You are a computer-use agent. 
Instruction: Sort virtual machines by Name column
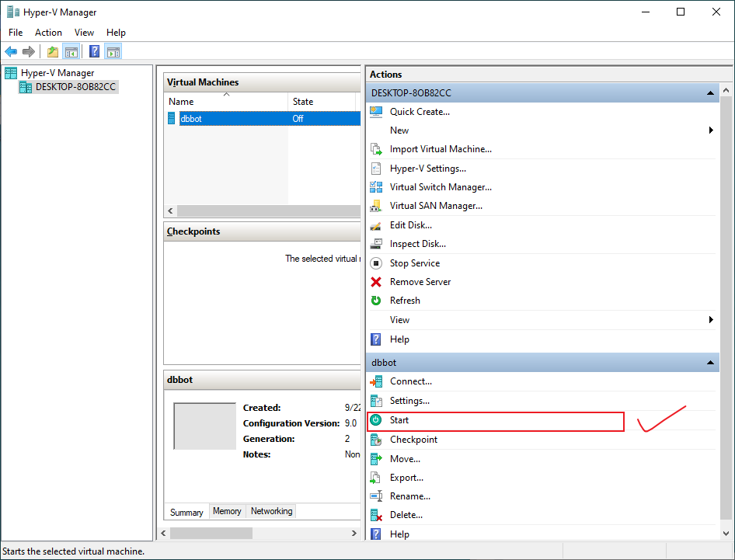click(226, 101)
